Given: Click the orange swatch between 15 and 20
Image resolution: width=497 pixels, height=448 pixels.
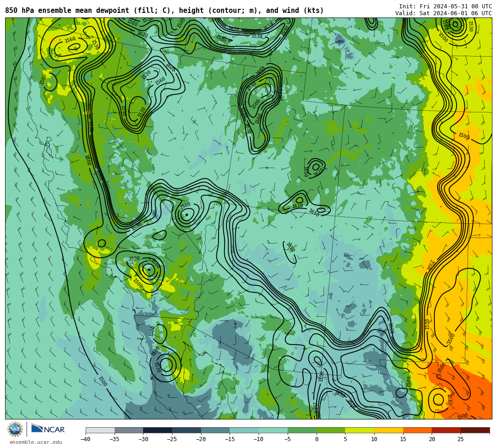Looking at the screenshot, I should pyautogui.click(x=417, y=430).
